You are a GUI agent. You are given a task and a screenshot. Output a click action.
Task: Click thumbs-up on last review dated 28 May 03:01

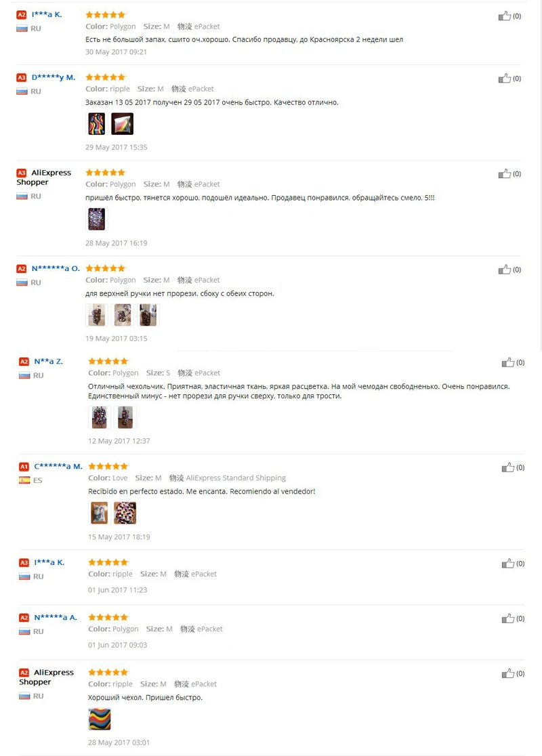tap(507, 673)
